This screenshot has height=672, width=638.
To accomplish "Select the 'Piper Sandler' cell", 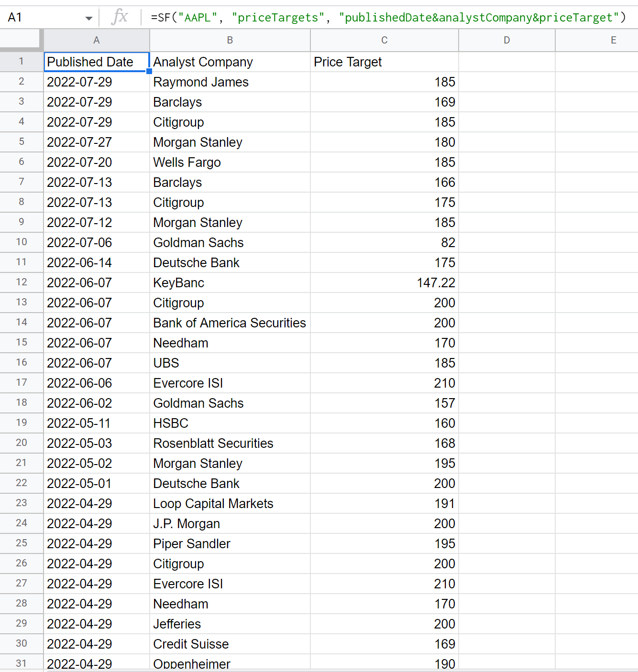I will click(x=230, y=543).
